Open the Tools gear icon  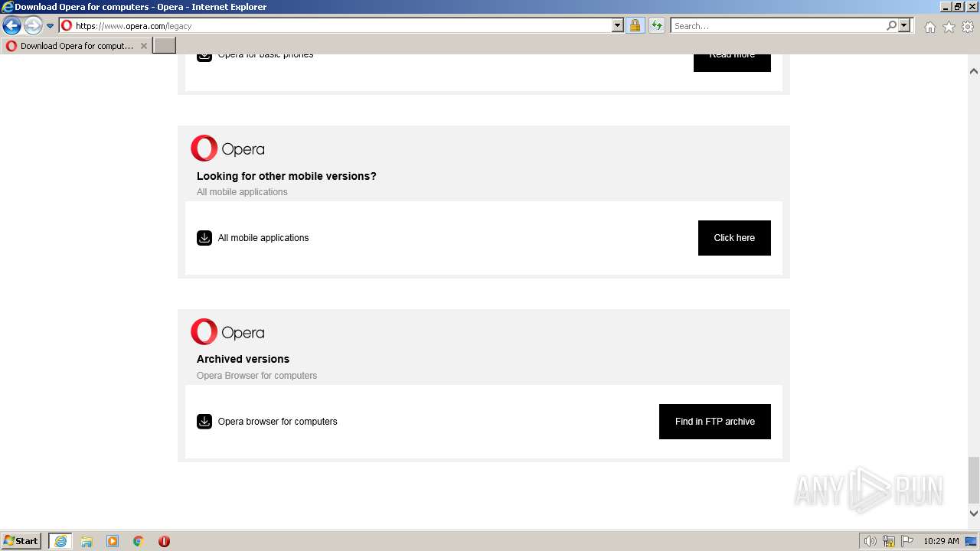pos(968,27)
